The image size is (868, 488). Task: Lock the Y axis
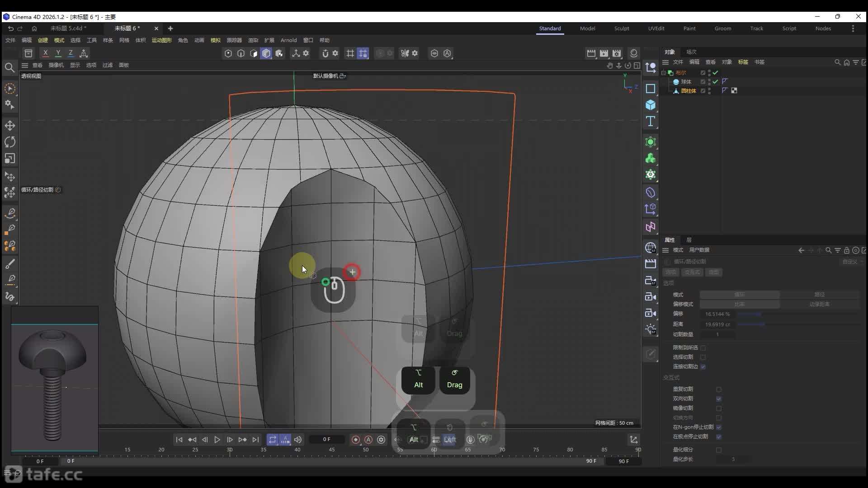[x=58, y=53]
